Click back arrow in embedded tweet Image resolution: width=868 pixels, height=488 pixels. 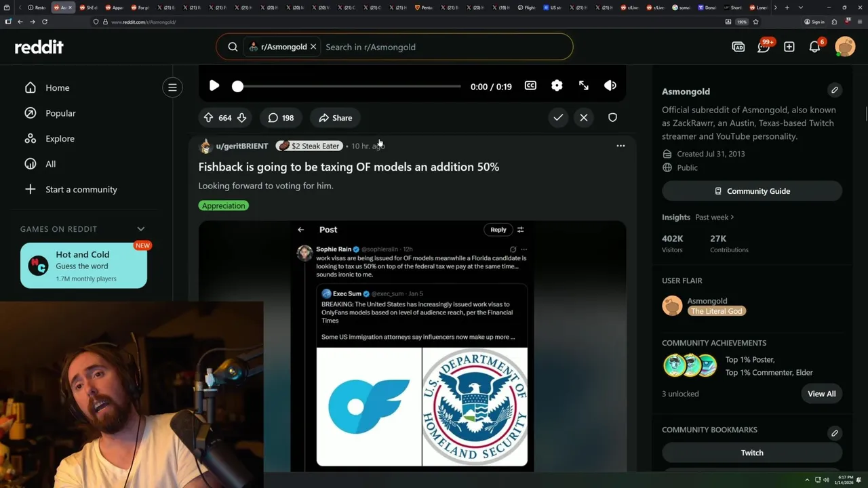point(301,230)
